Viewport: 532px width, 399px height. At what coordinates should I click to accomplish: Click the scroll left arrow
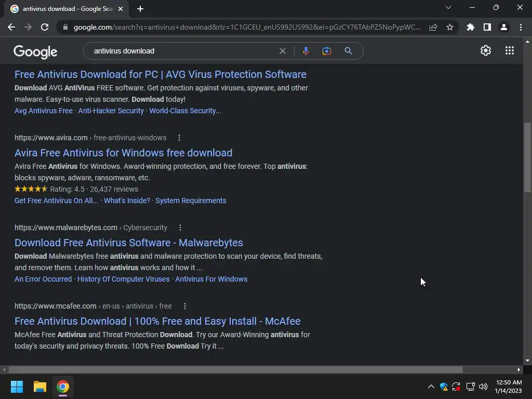pos(4,369)
